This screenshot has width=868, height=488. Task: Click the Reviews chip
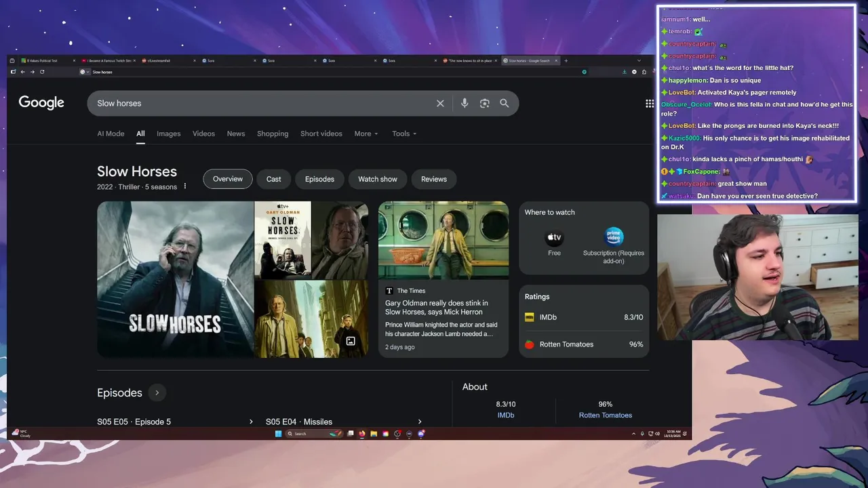pyautogui.click(x=434, y=179)
